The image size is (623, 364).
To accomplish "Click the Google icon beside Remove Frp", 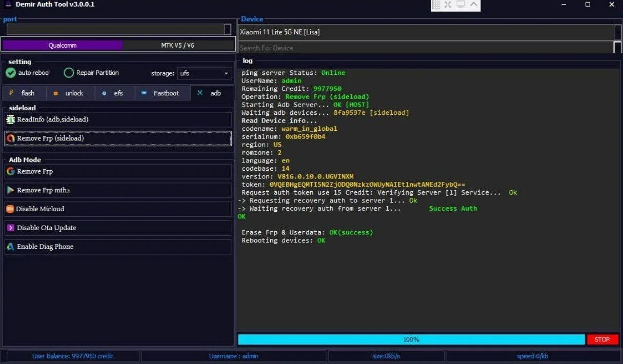I will 11,171.
